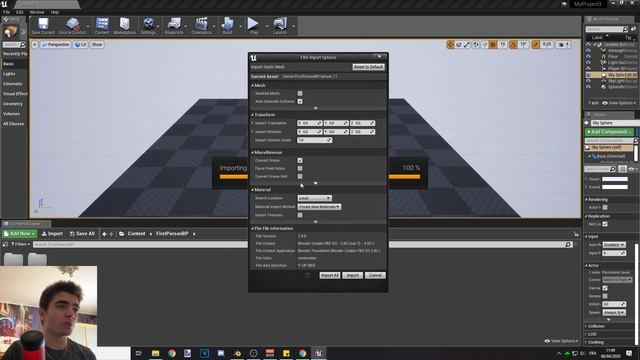The image size is (640, 360).
Task: Toggle grid snapping in the viewport toolbar
Action: tap(493, 44)
